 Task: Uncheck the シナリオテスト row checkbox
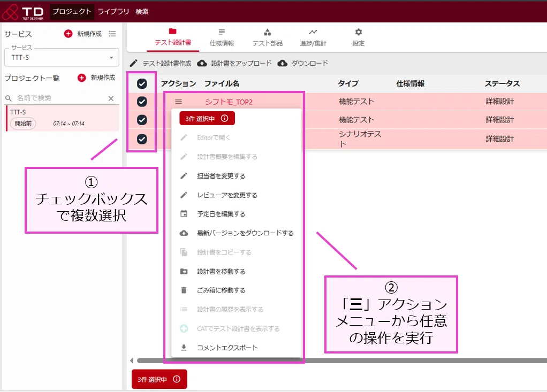142,139
